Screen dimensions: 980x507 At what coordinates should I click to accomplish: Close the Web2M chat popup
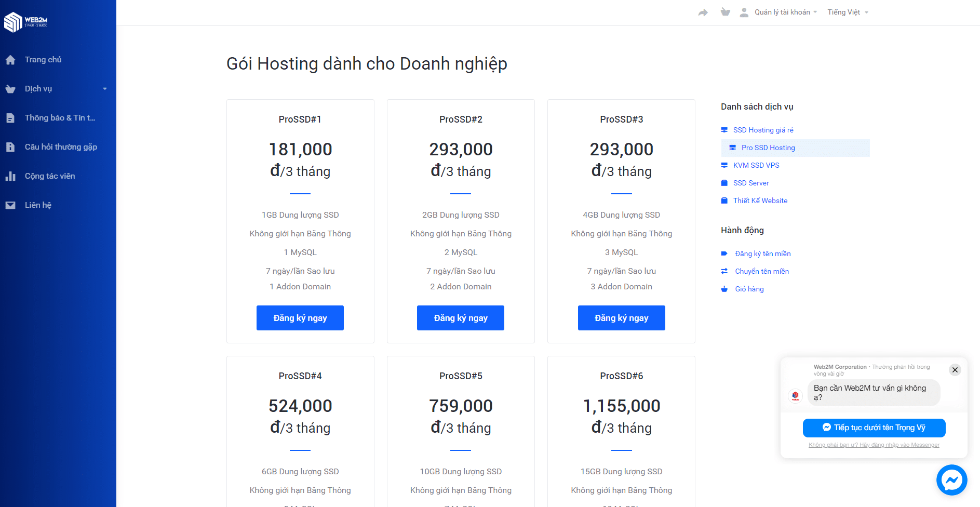point(955,370)
